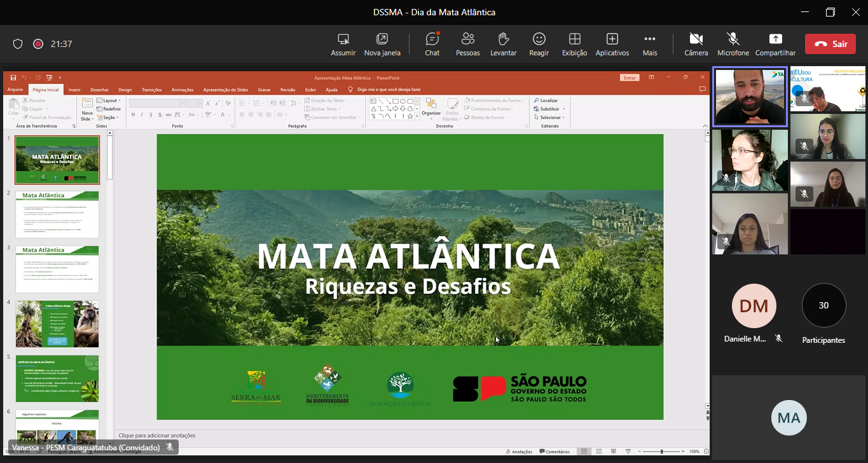This screenshot has height=463, width=868.
Task: Open the Chat panel
Action: click(432, 44)
